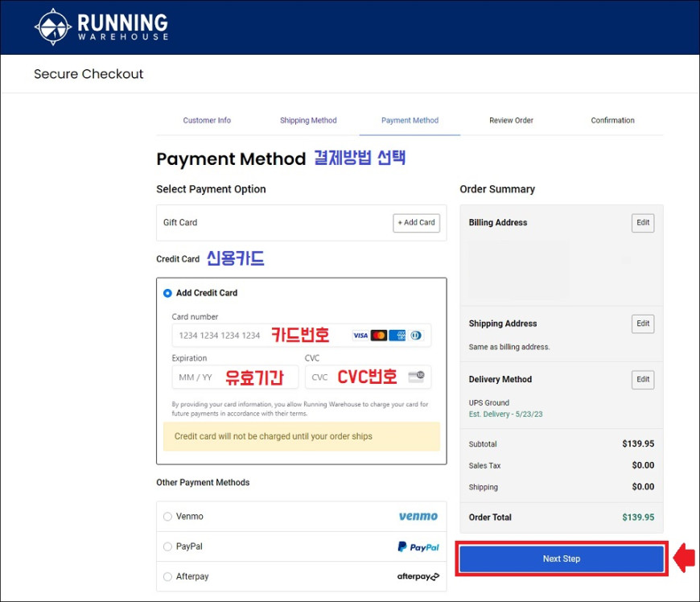700x602 pixels.
Task: Open the Payment Method step tab
Action: pos(410,120)
